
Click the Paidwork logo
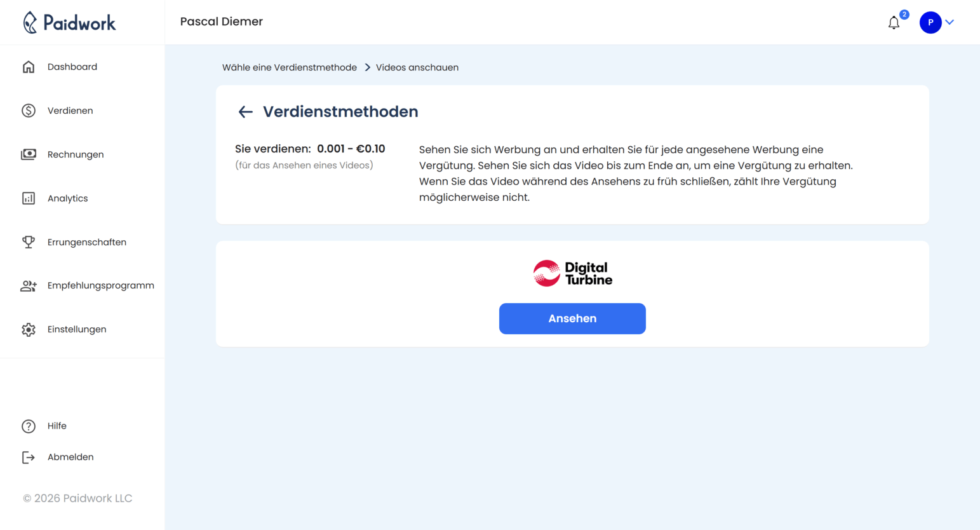tap(70, 22)
